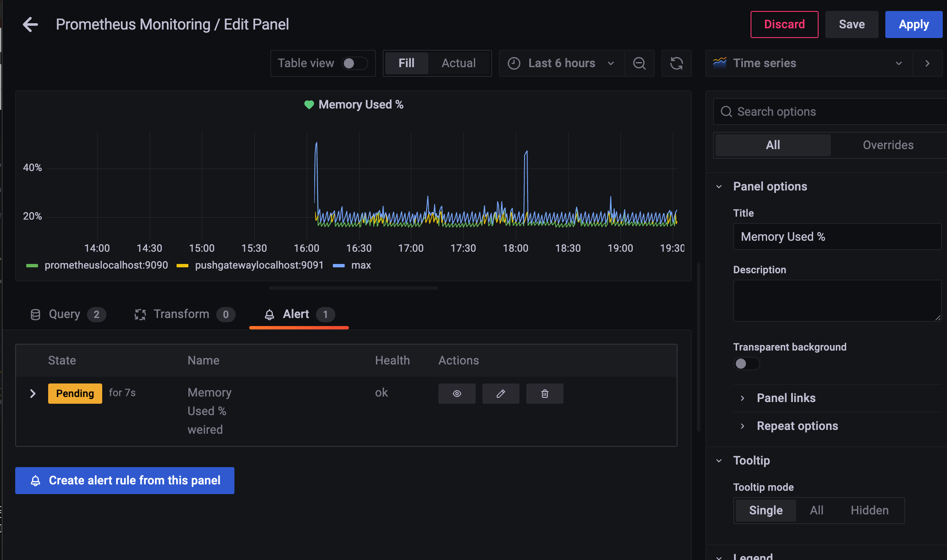The width and height of the screenshot is (947, 560).
Task: Click the blue max legend swatch
Action: [339, 265]
